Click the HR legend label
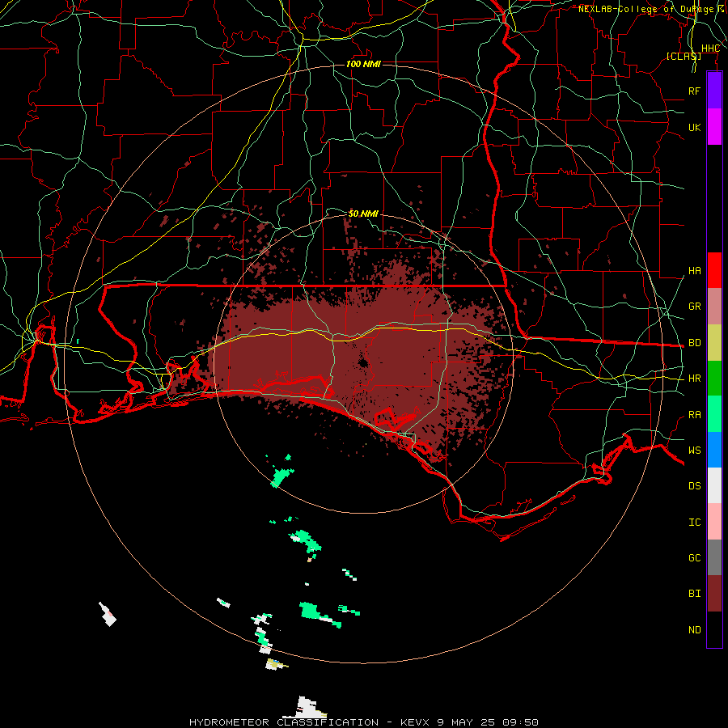 coord(694,379)
